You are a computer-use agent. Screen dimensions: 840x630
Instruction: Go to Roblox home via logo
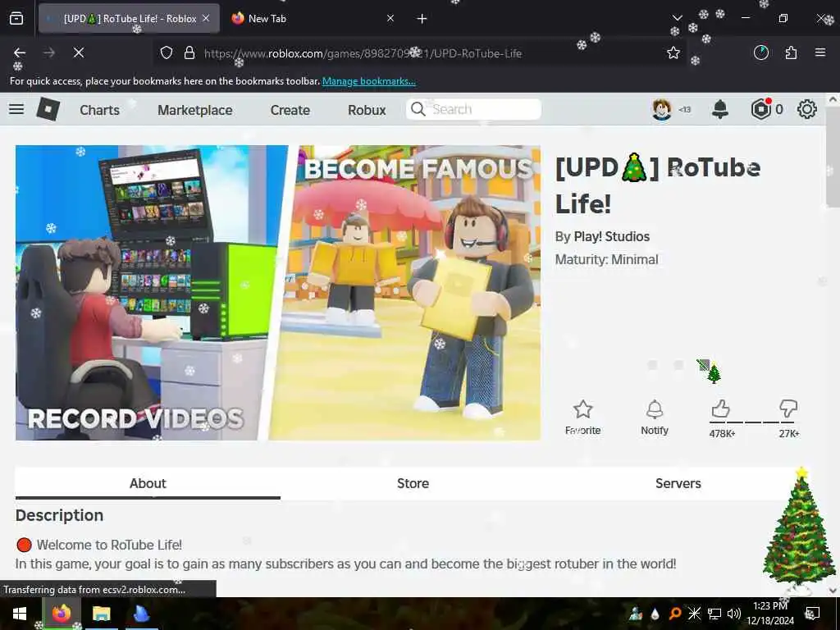48,109
